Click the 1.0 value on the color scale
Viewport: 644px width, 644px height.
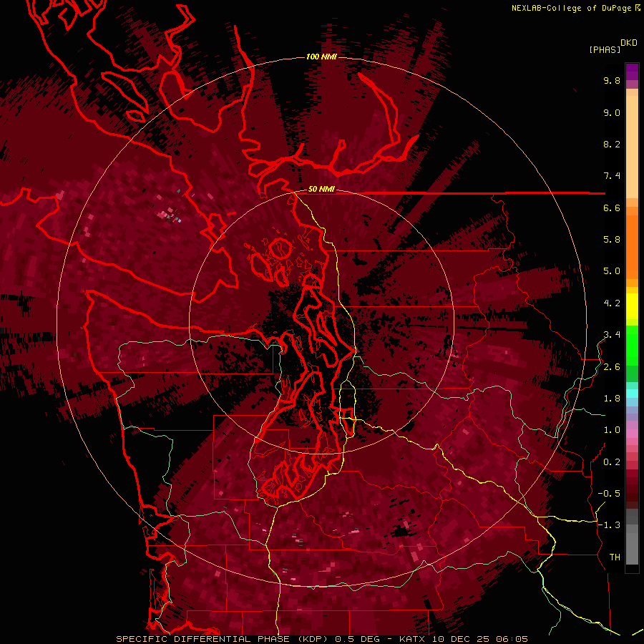(612, 430)
